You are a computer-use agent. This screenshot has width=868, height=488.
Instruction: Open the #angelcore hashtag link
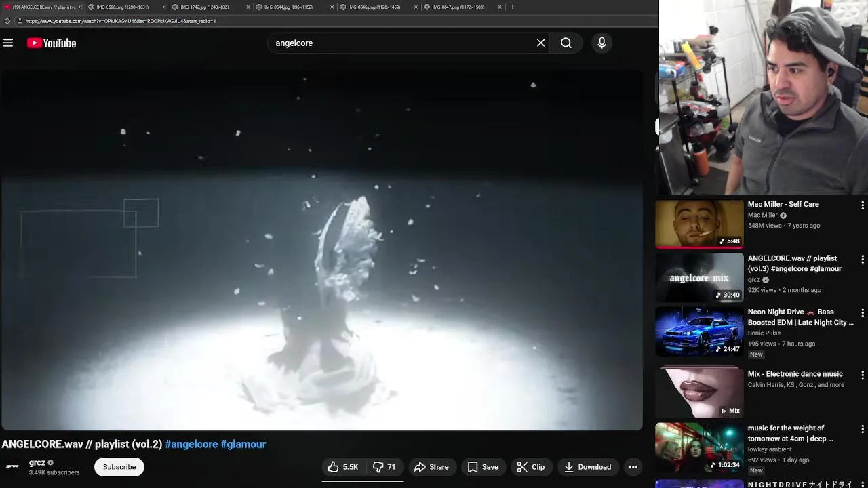pyautogui.click(x=191, y=444)
